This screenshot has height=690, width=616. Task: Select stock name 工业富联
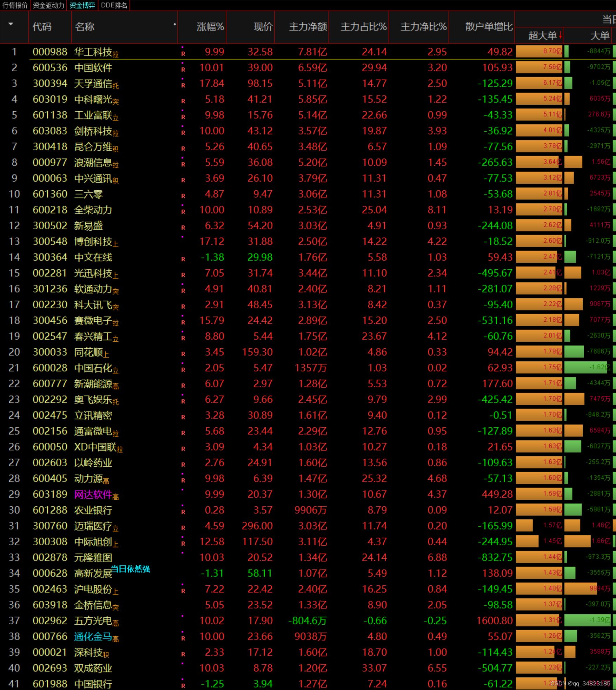[x=93, y=115]
